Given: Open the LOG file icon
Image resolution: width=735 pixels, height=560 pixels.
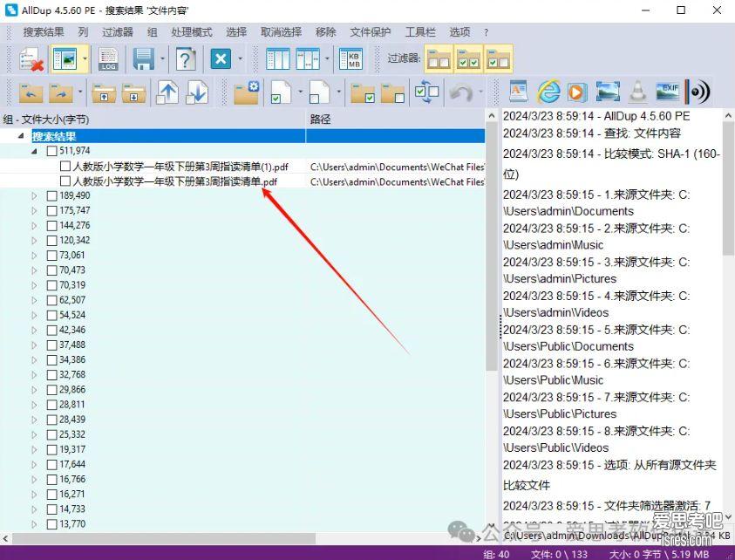Looking at the screenshot, I should tap(108, 59).
